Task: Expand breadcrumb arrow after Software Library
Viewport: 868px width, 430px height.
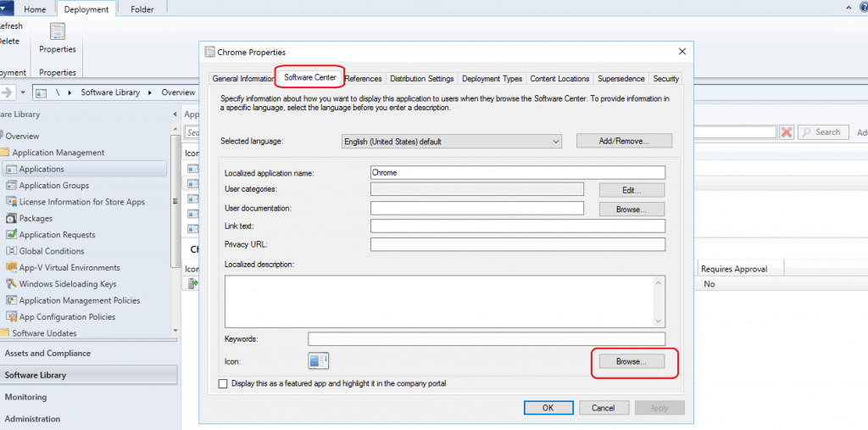Action: click(151, 92)
